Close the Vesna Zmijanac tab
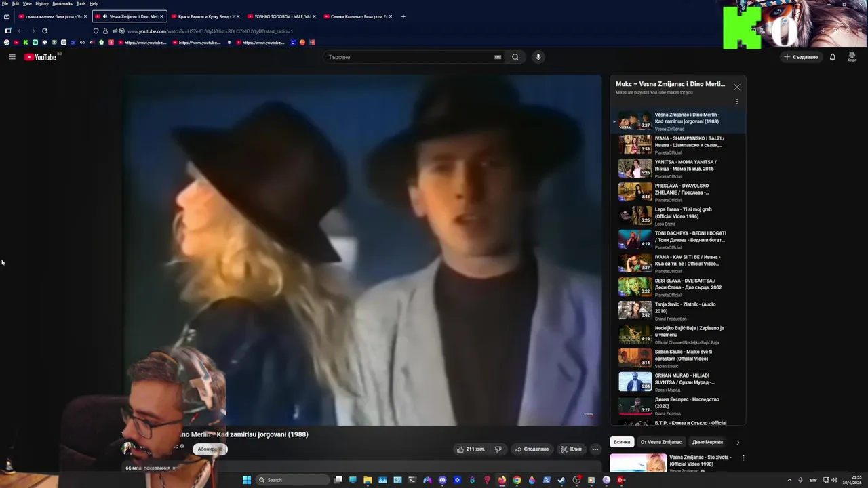Image resolution: width=868 pixels, height=488 pixels. point(161,16)
